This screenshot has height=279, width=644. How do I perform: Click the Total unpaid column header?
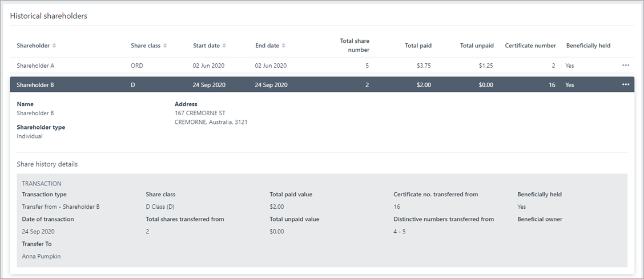tap(477, 46)
